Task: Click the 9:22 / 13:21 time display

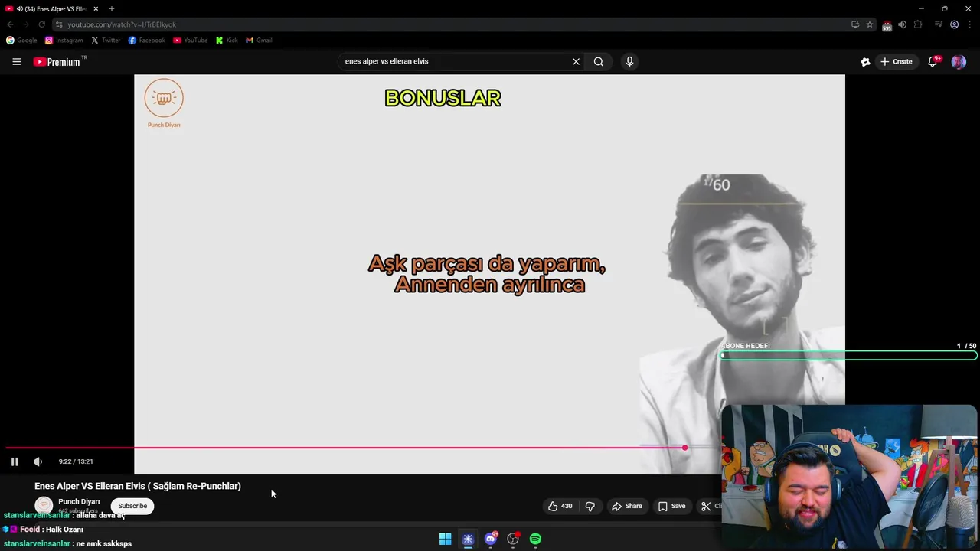Action: tap(76, 461)
